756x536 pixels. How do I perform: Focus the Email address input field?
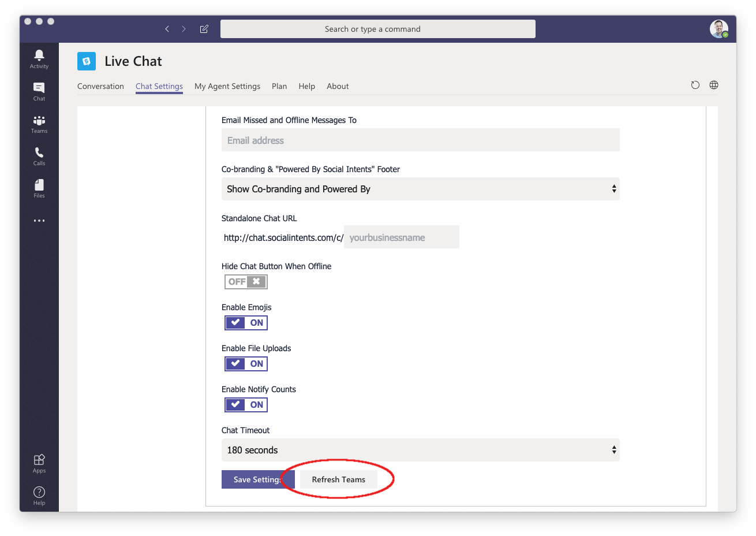click(421, 140)
